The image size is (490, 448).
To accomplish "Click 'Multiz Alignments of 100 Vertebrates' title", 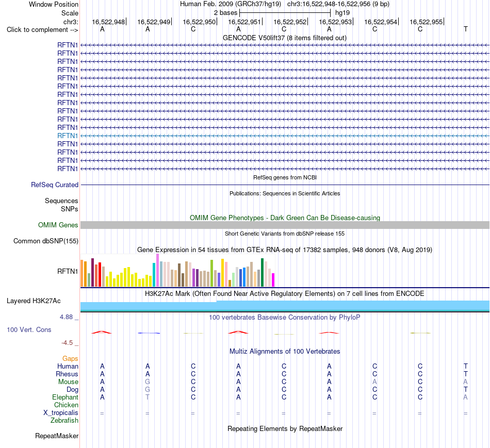I will pos(285,352).
